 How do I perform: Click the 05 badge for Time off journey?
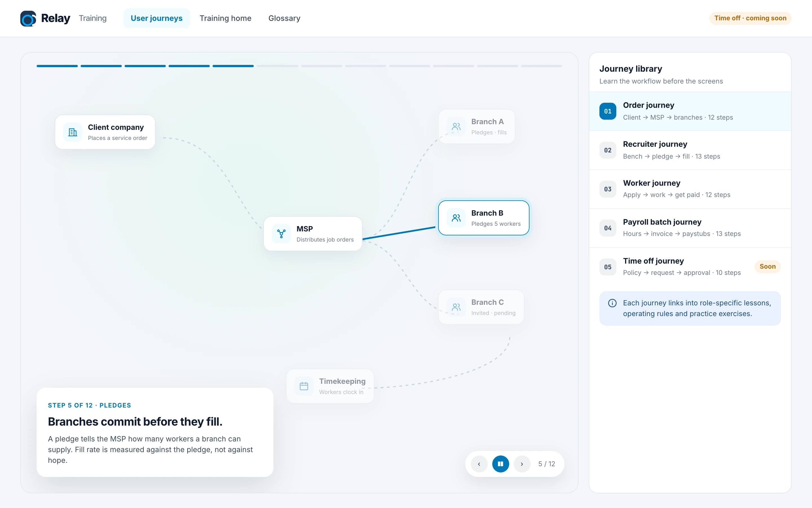click(x=608, y=267)
